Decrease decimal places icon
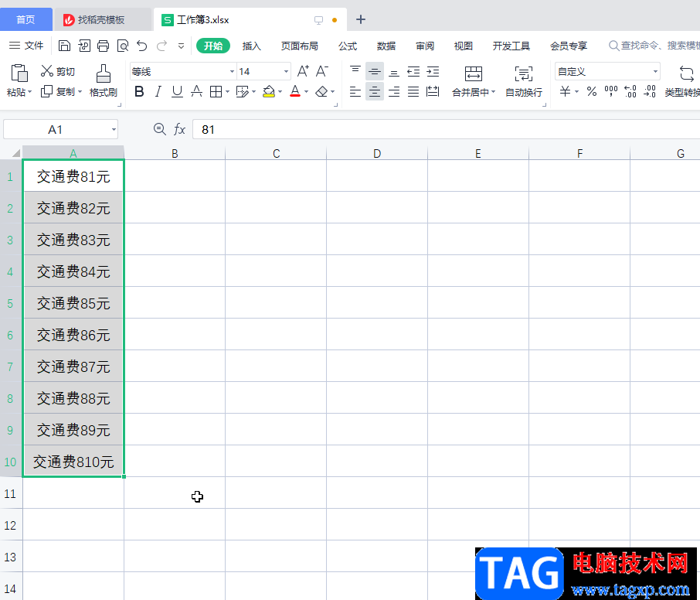The image size is (700, 600). 650,91
